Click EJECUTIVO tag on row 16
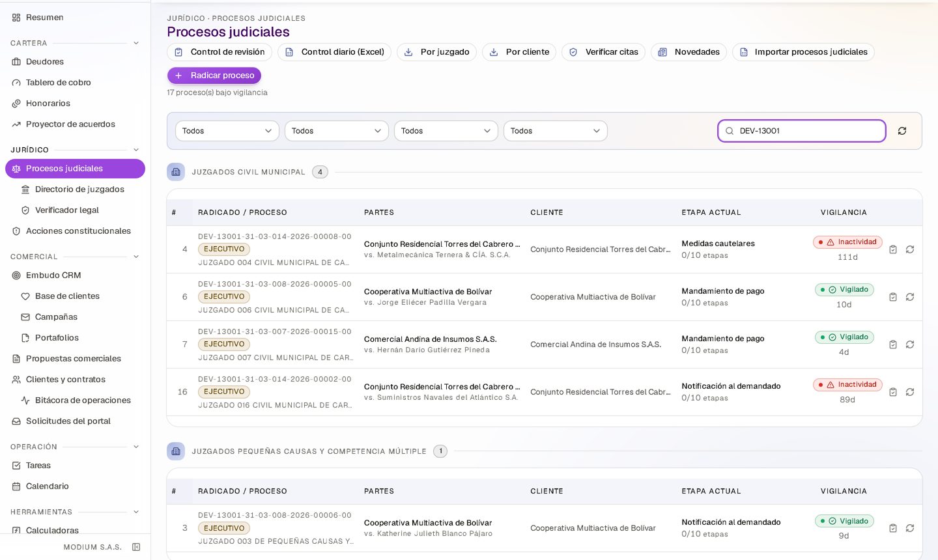 point(224,392)
